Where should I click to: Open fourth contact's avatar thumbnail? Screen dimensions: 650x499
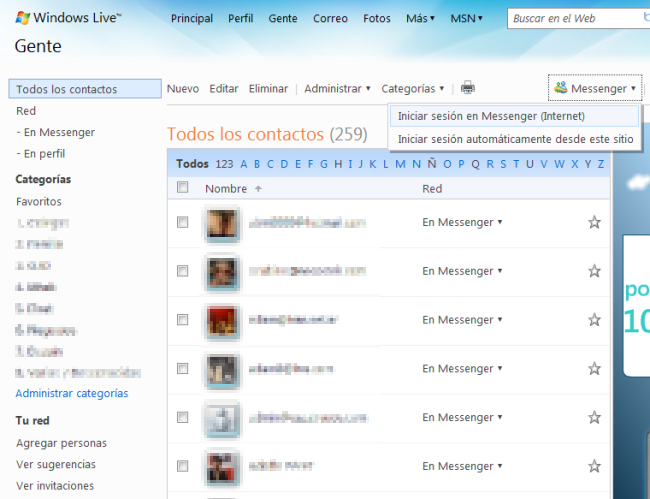[x=222, y=370]
